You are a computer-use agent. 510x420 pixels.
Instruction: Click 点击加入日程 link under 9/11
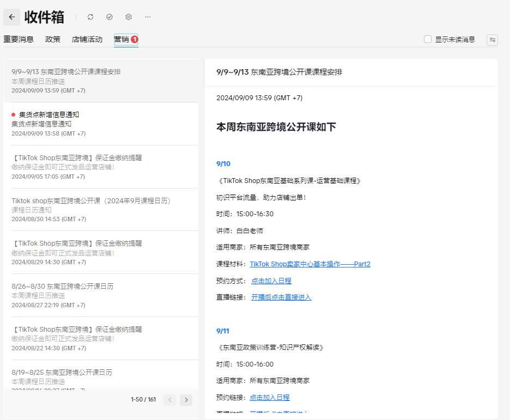[269, 398]
